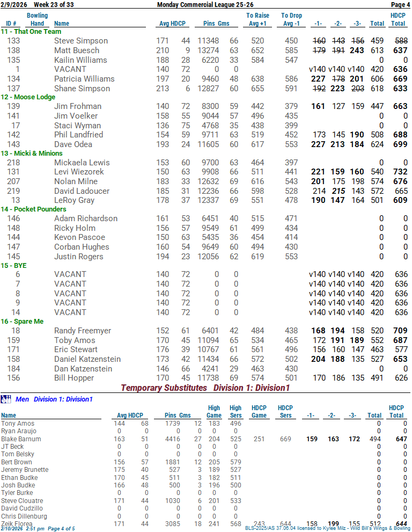
Task: Select player name LeRoy Gray
Action: tap(74, 201)
